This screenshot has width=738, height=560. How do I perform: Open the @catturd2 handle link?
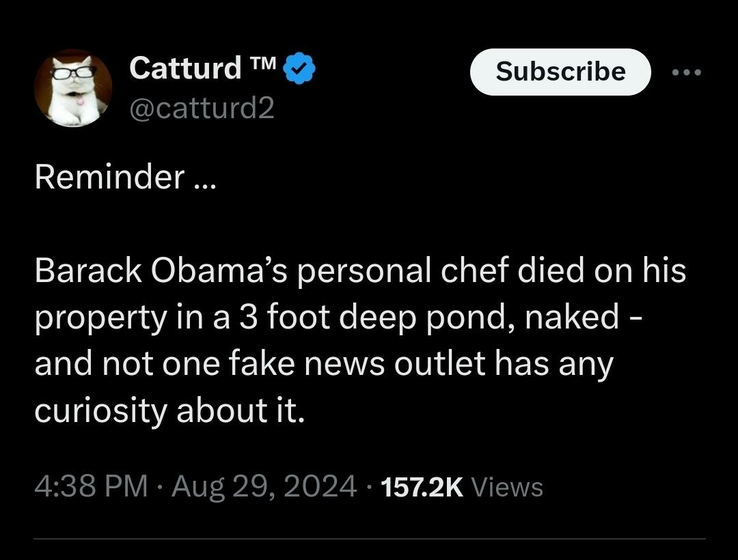[x=202, y=107]
